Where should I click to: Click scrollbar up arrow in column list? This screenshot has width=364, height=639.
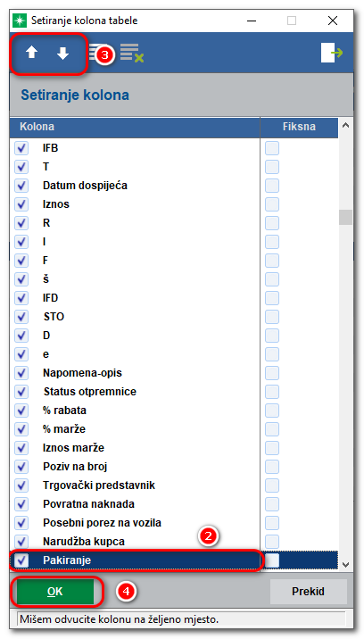345,126
